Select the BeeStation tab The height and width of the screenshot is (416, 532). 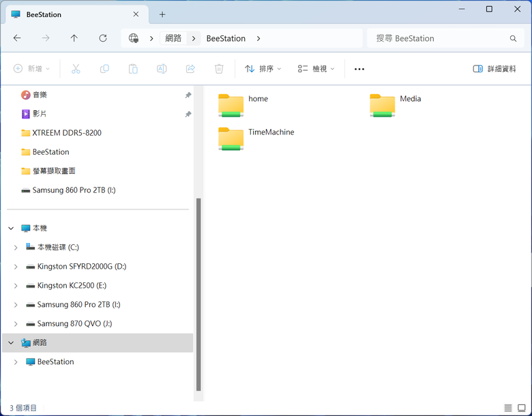[x=76, y=14]
